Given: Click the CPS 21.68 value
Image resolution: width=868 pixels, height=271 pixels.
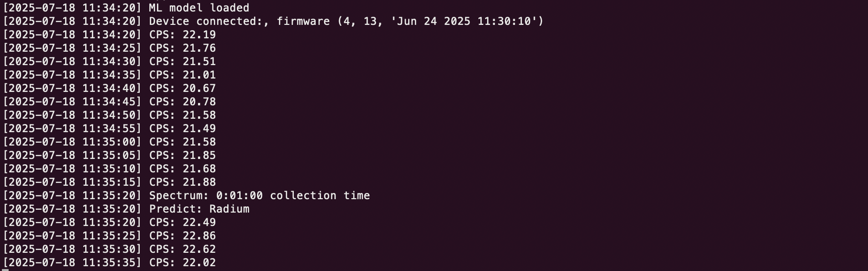Looking at the screenshot, I should point(199,169).
